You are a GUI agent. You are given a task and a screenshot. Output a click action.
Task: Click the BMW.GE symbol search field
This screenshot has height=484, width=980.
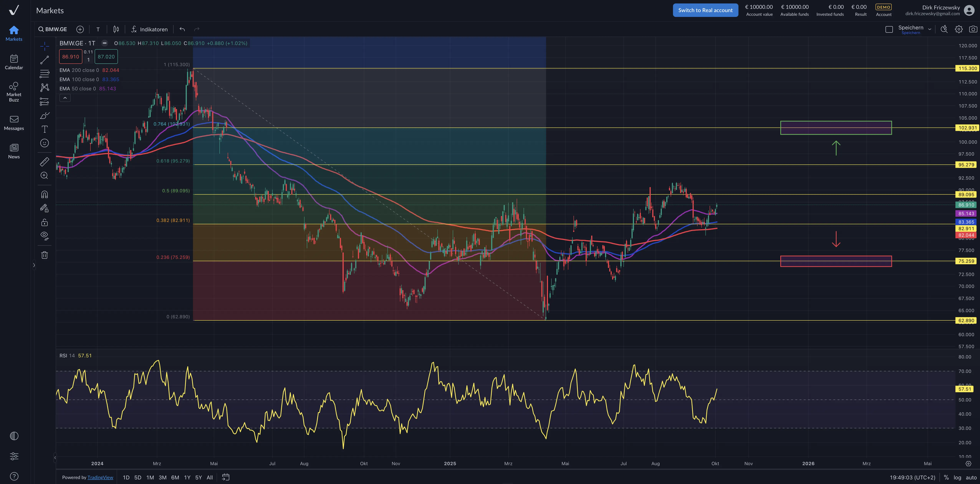tap(53, 29)
